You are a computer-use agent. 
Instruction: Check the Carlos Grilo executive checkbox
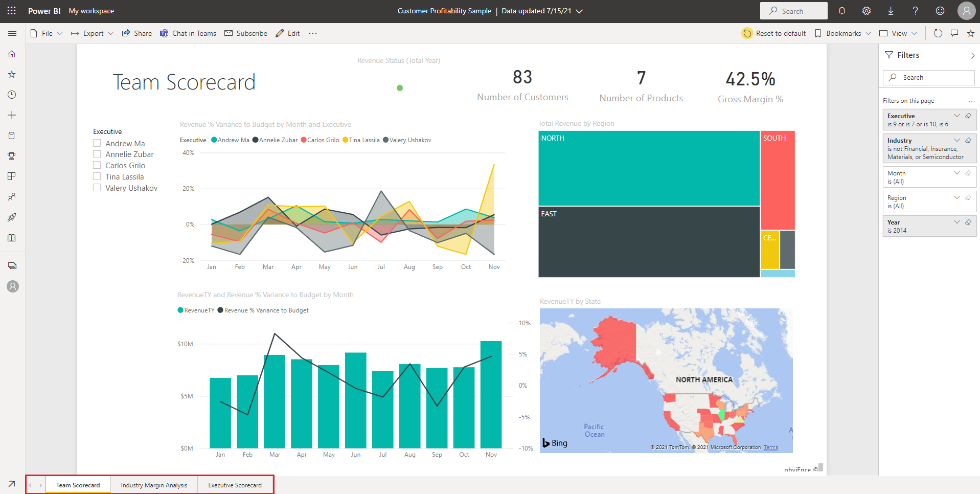pos(97,165)
